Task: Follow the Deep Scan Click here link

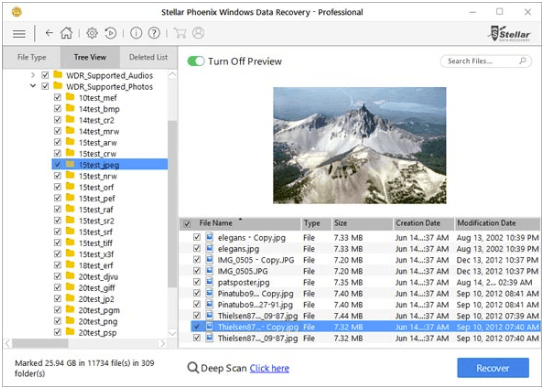Action: pos(269,368)
